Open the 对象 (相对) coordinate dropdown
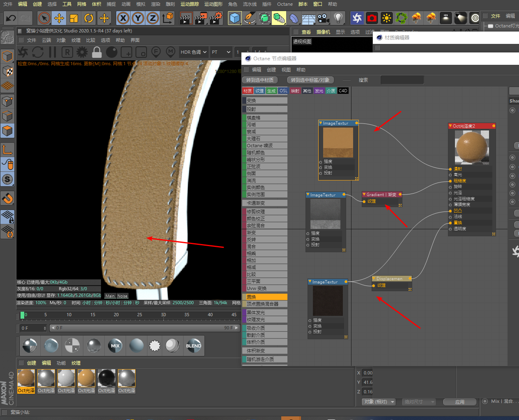 379,402
